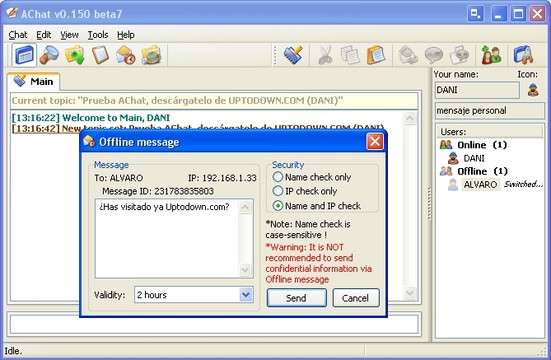Click DANI's avatar in the user list

[x=453, y=158]
